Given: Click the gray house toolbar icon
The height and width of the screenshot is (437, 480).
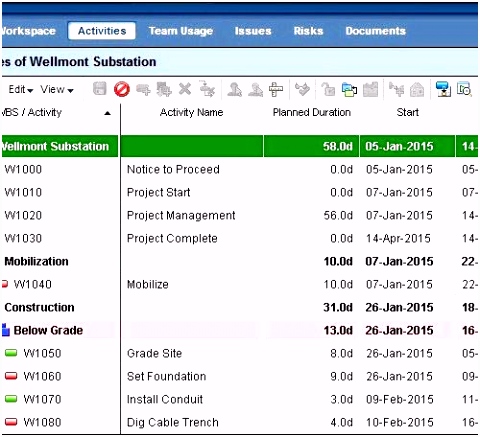Looking at the screenshot, I should pos(417,90).
